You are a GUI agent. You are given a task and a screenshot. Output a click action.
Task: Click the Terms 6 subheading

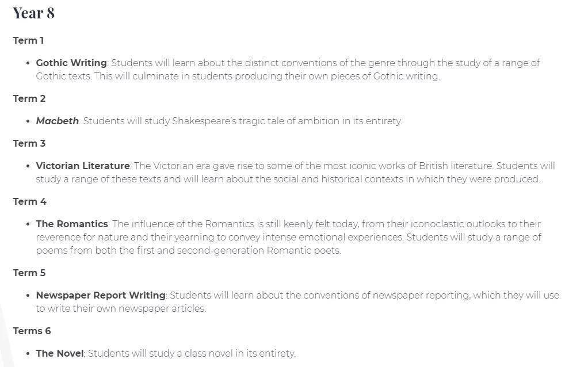[32, 331]
